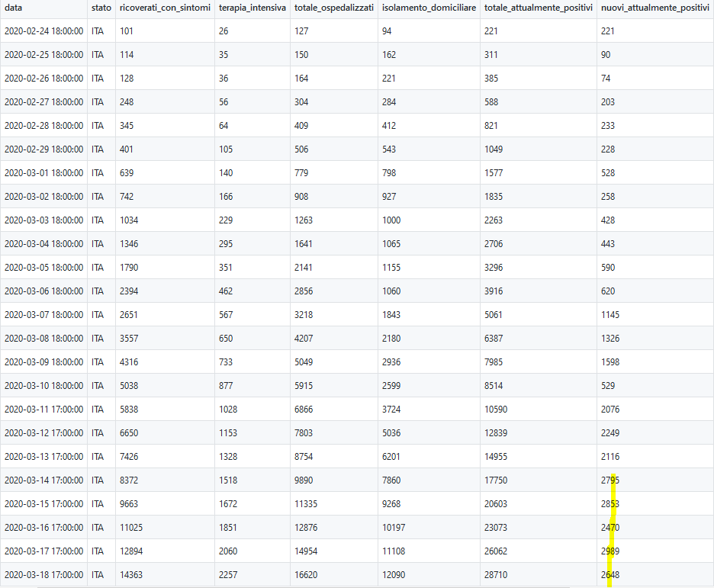Click totale positivi value 311
714x588 pixels.
491,55
